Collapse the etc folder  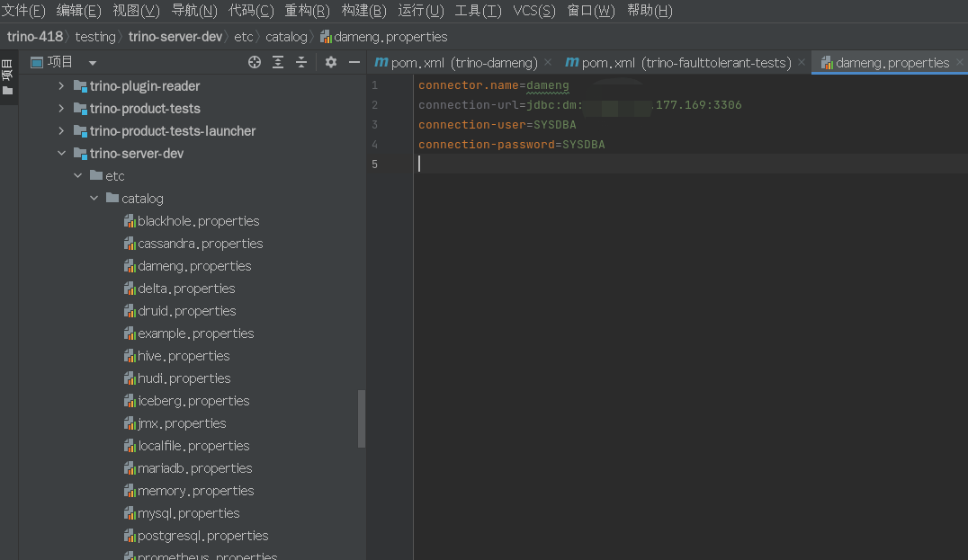pyautogui.click(x=77, y=176)
